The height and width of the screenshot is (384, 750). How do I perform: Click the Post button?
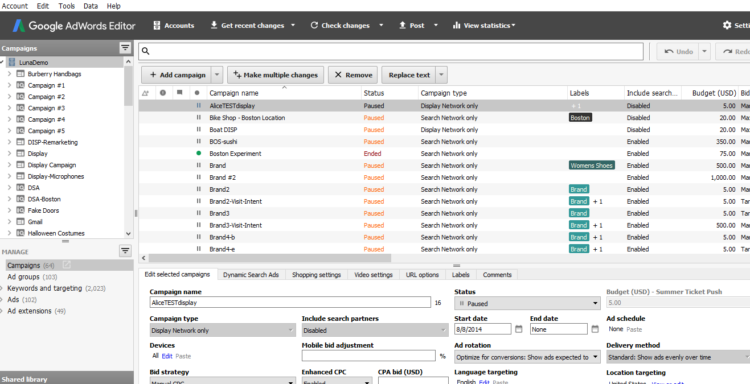412,25
